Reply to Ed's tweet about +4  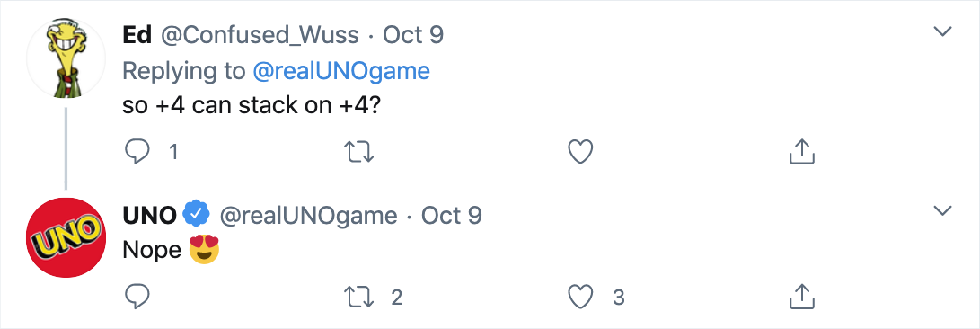(x=137, y=151)
